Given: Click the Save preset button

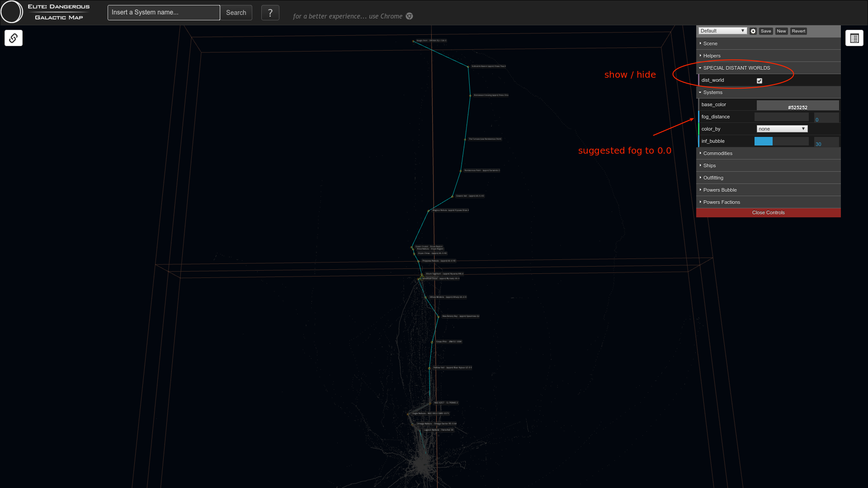Looking at the screenshot, I should [766, 31].
